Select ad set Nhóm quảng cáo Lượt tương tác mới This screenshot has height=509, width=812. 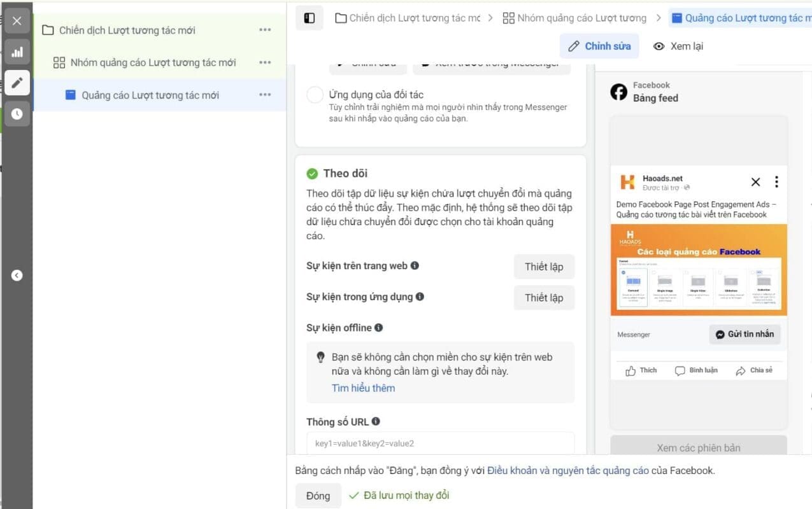click(153, 62)
